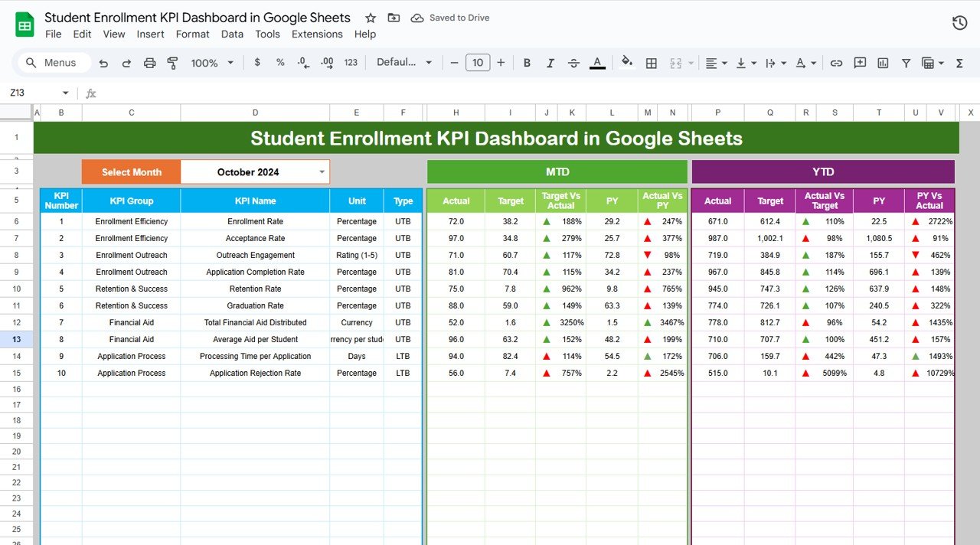Toggle italic formatting
980x545 pixels.
[x=550, y=62]
